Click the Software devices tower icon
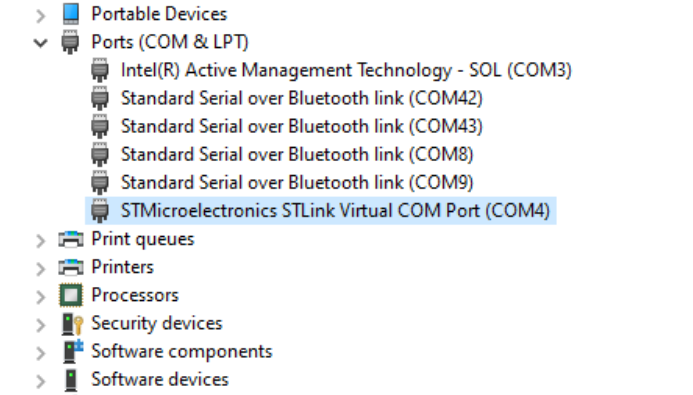The image size is (693, 395). click(71, 380)
